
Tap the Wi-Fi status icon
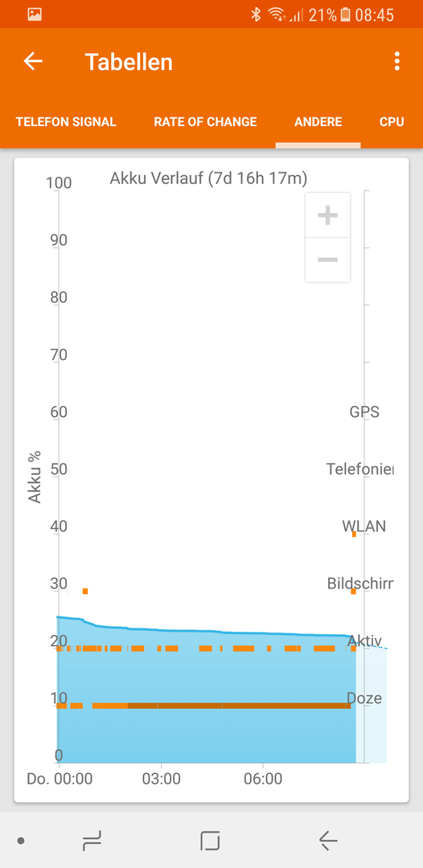[277, 15]
